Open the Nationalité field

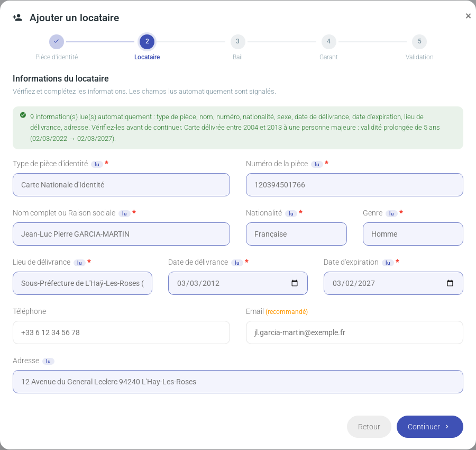click(x=296, y=234)
